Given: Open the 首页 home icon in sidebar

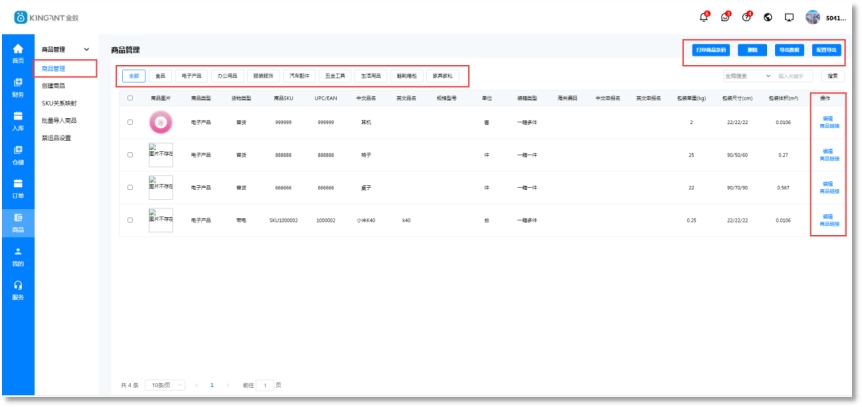Looking at the screenshot, I should tap(17, 52).
